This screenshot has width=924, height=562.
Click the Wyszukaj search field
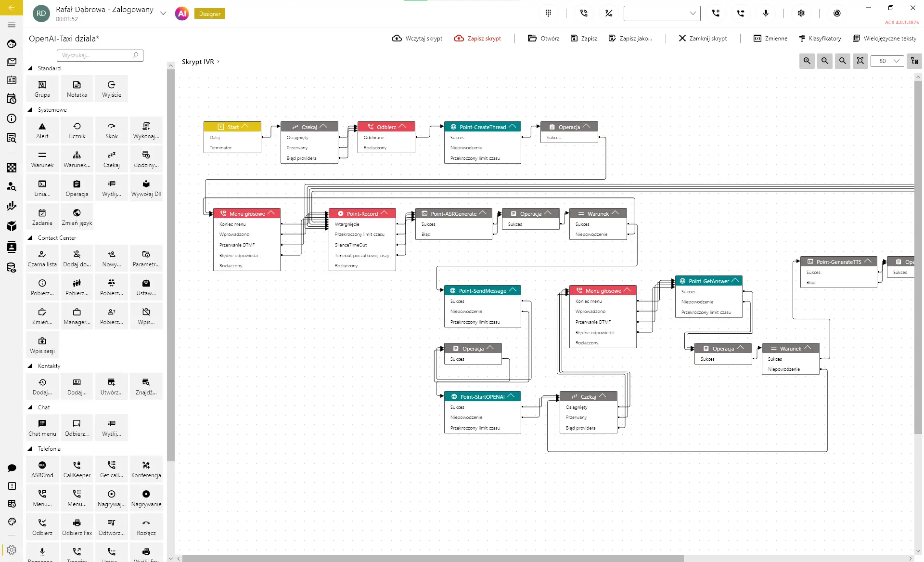[x=96, y=55]
